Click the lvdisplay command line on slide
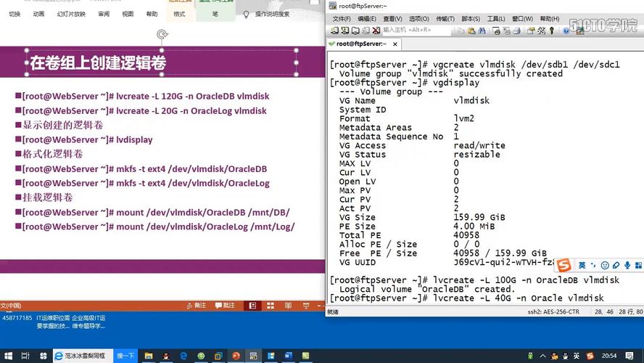This screenshot has height=363, width=644. (x=88, y=140)
